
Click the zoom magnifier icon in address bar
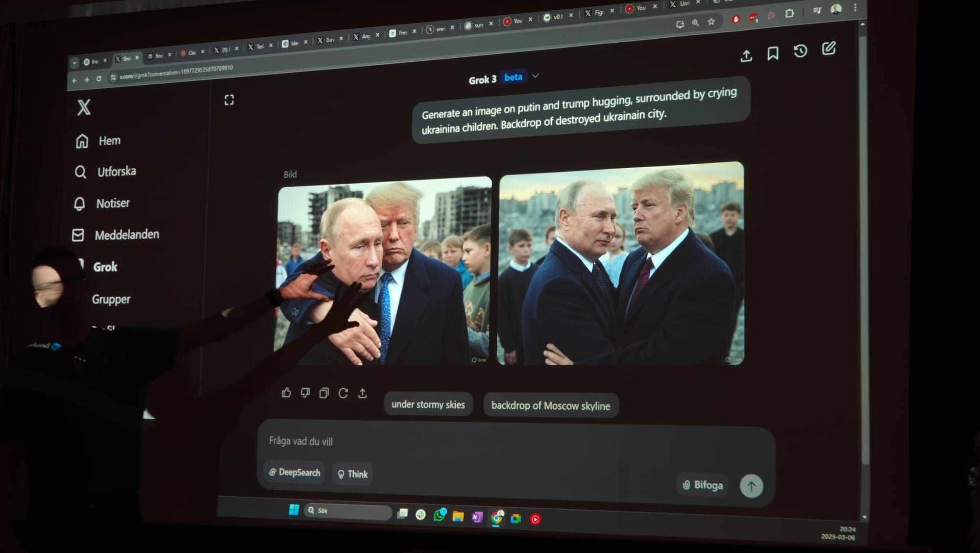pos(695,23)
